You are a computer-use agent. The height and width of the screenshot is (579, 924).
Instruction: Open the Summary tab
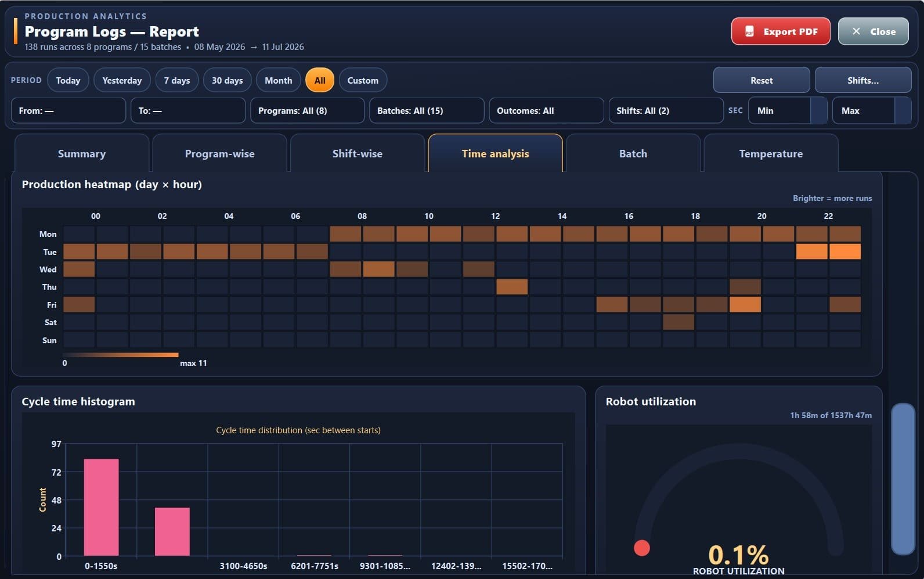(x=82, y=153)
